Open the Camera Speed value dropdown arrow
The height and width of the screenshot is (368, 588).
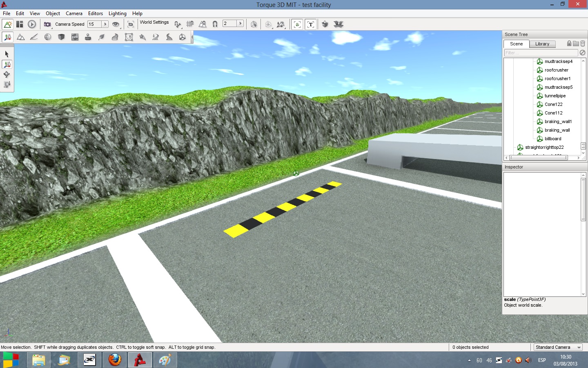105,24
